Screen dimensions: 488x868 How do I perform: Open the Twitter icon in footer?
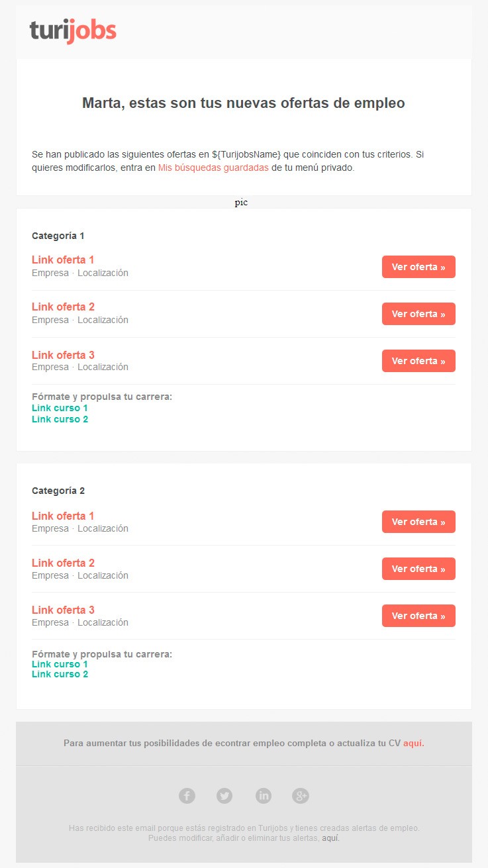coord(225,796)
